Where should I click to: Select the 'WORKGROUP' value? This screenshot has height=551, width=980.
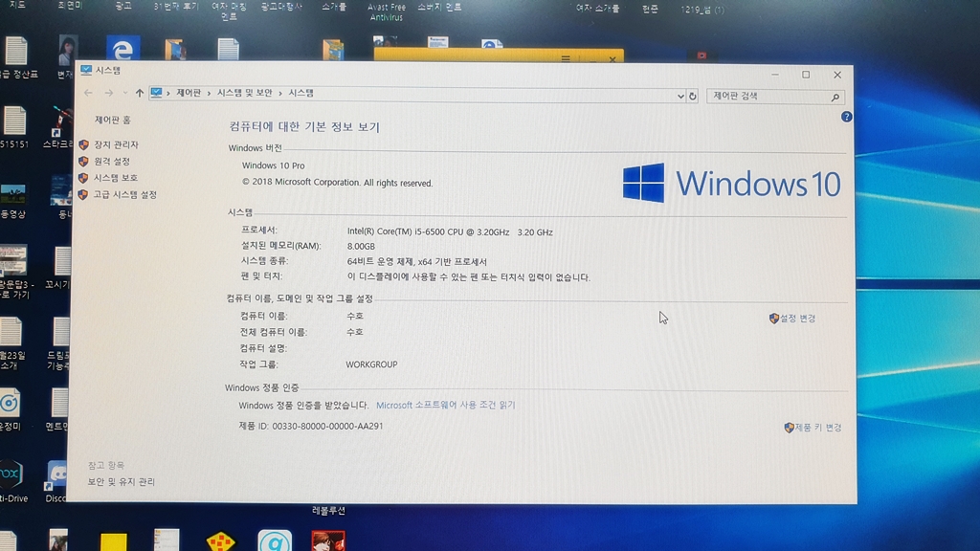[371, 364]
